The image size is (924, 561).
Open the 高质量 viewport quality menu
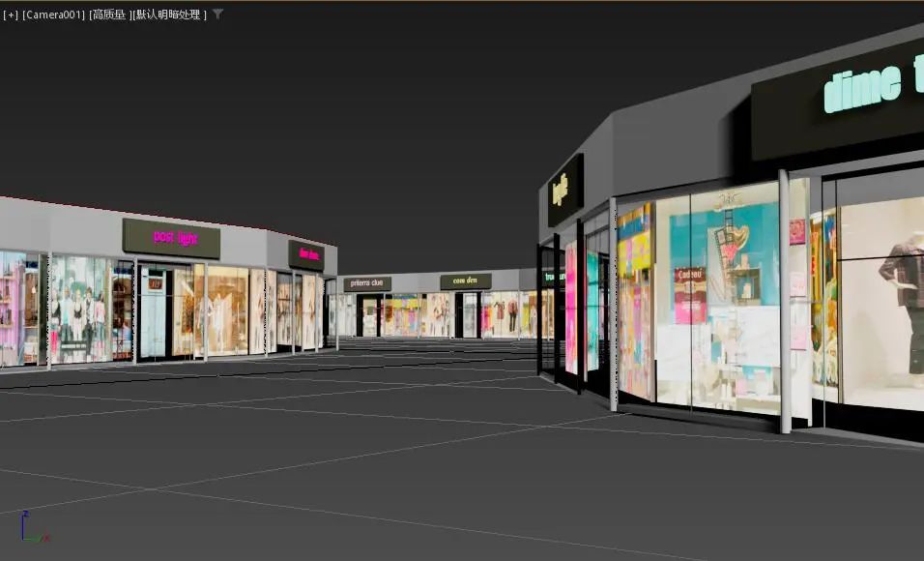(109, 15)
